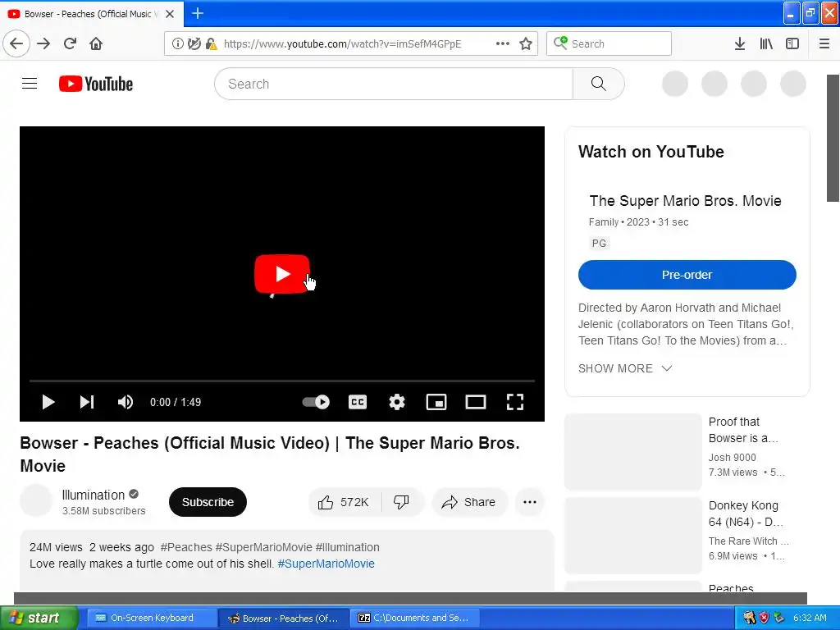Open tracking protection shield icon

click(x=194, y=43)
